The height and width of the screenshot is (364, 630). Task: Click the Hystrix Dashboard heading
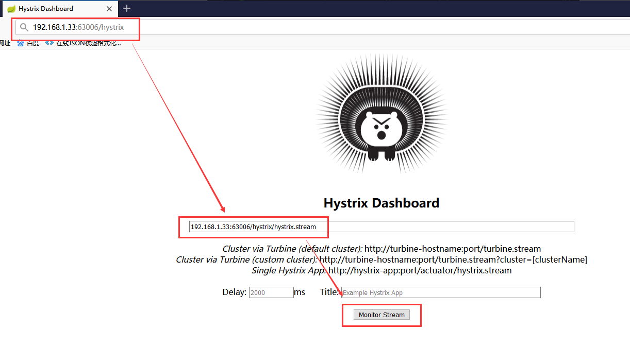382,203
